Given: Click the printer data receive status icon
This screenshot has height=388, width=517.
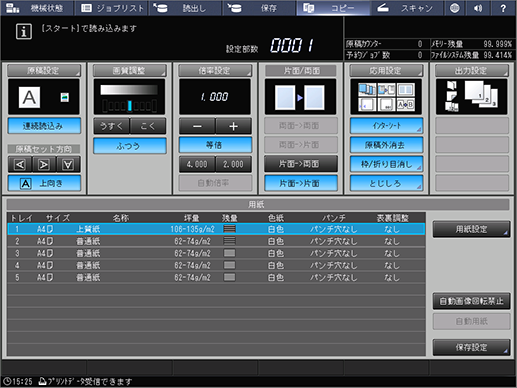Looking at the screenshot, I should [x=42, y=381].
